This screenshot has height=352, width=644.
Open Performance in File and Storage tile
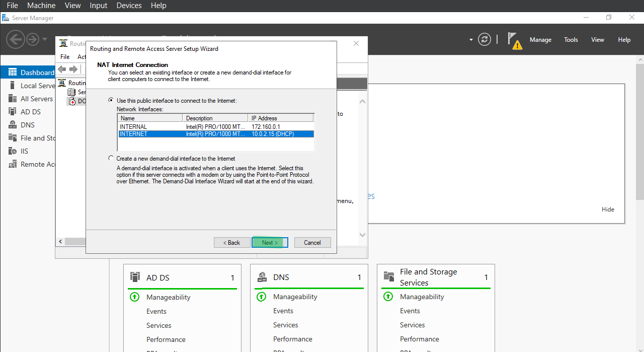pos(420,339)
